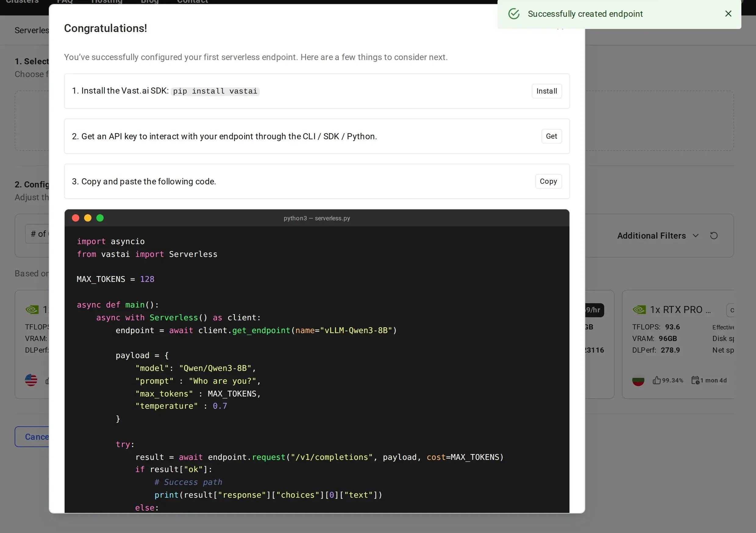This screenshot has height=533, width=756.
Task: Click the 'Serverless' breadcrumb text behind dialog
Action: (x=32, y=30)
